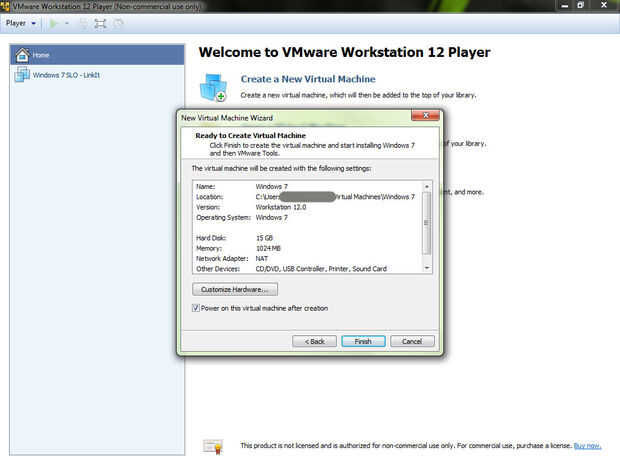Uncheck Power on this virtual machine after creation
Viewport: 620px width, 465px height.
click(x=196, y=308)
